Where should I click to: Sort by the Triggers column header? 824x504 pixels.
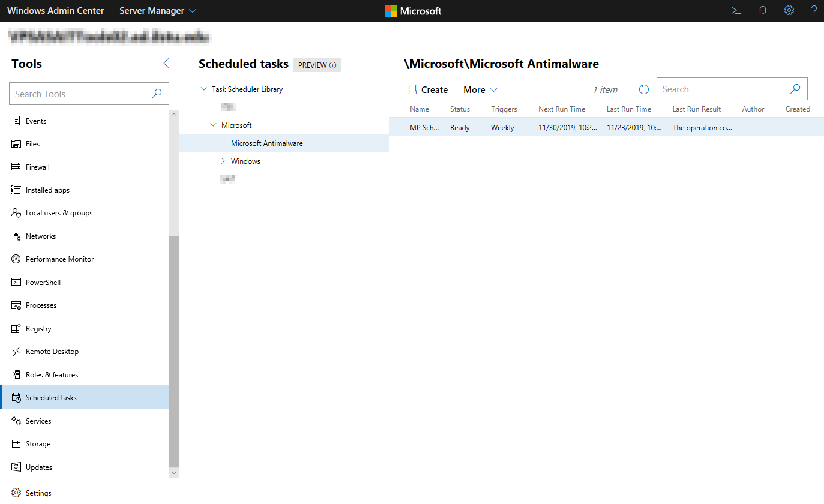tap(504, 109)
